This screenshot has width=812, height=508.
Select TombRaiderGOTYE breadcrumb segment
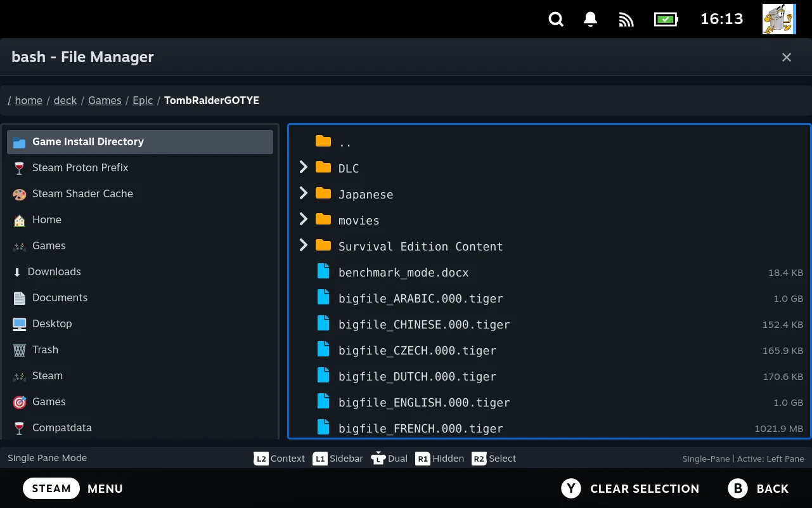212,100
